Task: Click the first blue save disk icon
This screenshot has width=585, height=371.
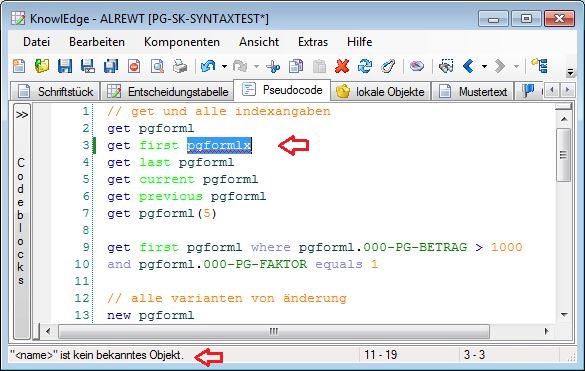Action: pos(65,66)
